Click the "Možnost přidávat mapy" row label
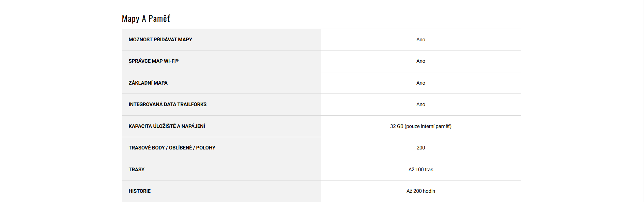Screen dimensions: 644x202 [160, 40]
